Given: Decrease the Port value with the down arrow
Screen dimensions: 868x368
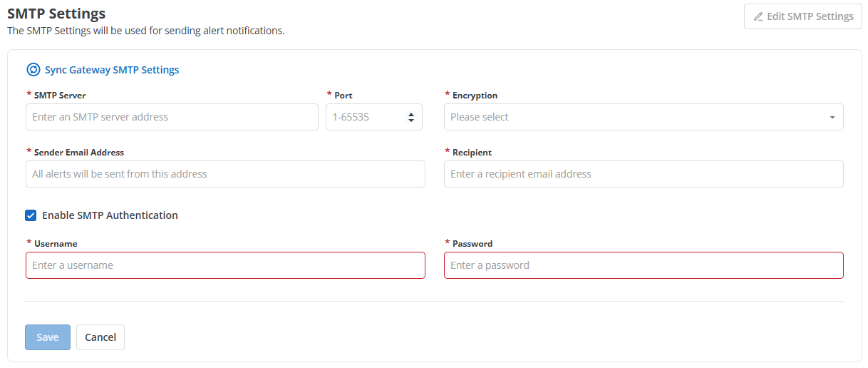Looking at the screenshot, I should (411, 121).
